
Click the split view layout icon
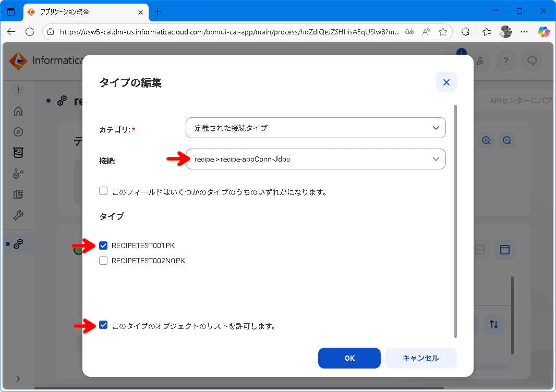tap(480, 250)
